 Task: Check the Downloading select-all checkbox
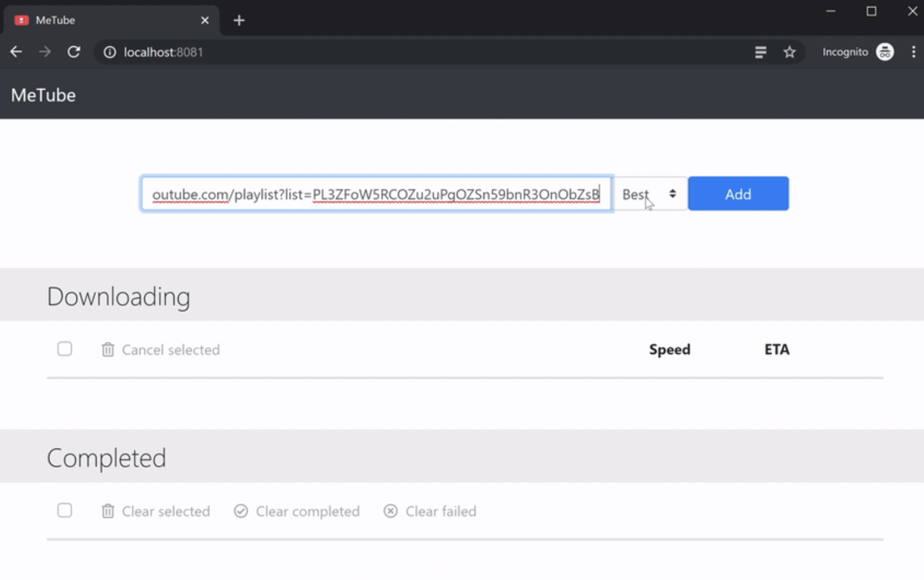pyautogui.click(x=65, y=349)
